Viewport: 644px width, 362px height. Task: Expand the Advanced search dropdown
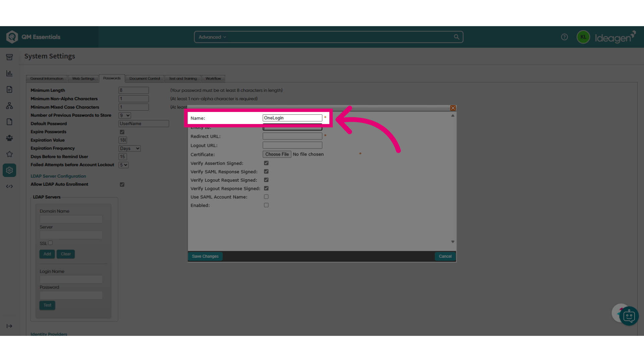pyautogui.click(x=212, y=37)
